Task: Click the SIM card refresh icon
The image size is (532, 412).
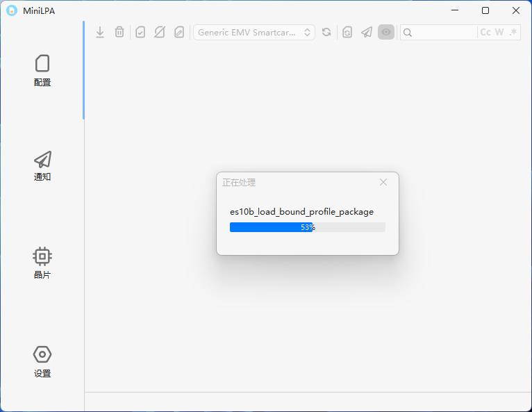Action: 347,32
